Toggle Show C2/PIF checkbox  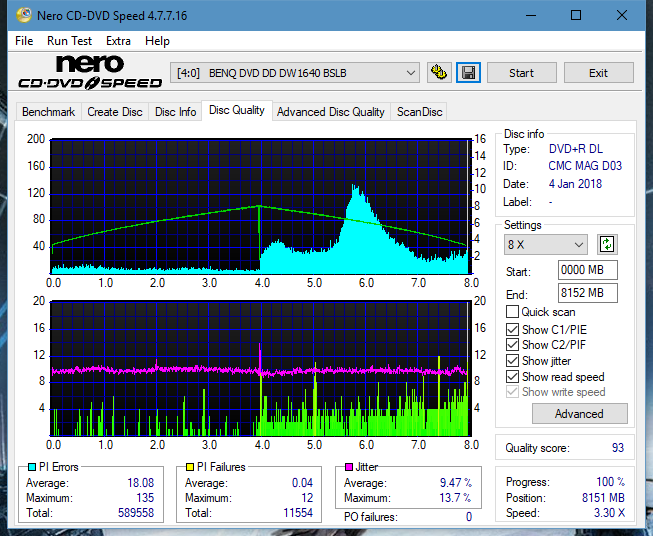pyautogui.click(x=512, y=345)
